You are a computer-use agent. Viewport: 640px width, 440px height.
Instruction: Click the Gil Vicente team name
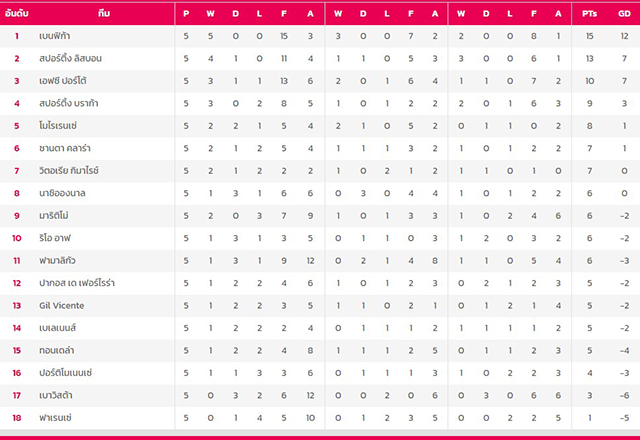tap(62, 305)
